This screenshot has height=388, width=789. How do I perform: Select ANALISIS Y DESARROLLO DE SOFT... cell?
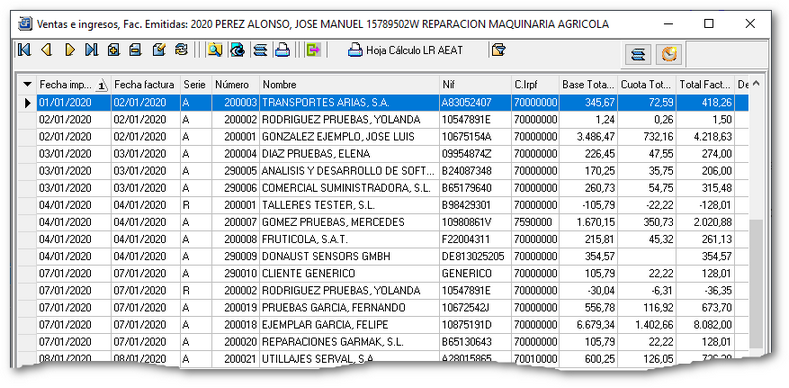[x=349, y=171]
